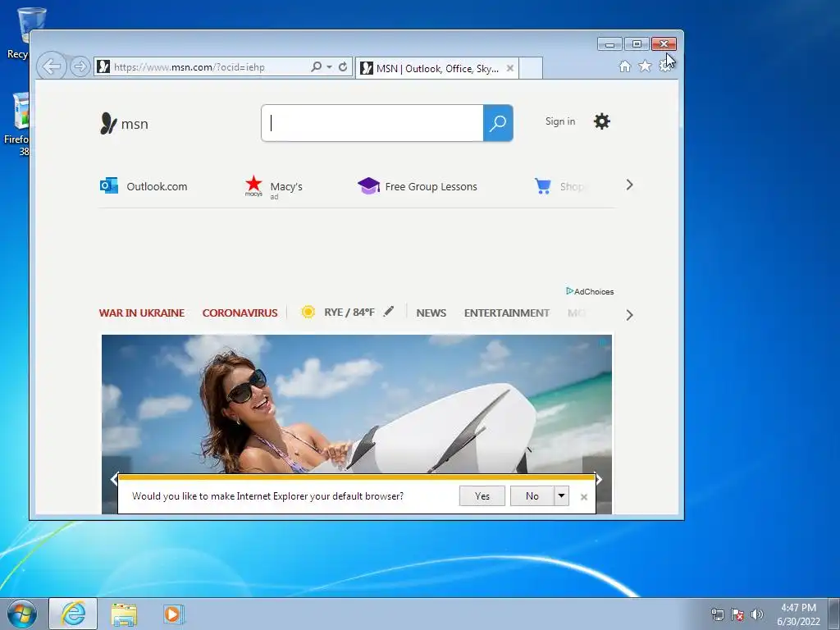Open the NEWS category
Screen dimensions: 840x630
431,313
